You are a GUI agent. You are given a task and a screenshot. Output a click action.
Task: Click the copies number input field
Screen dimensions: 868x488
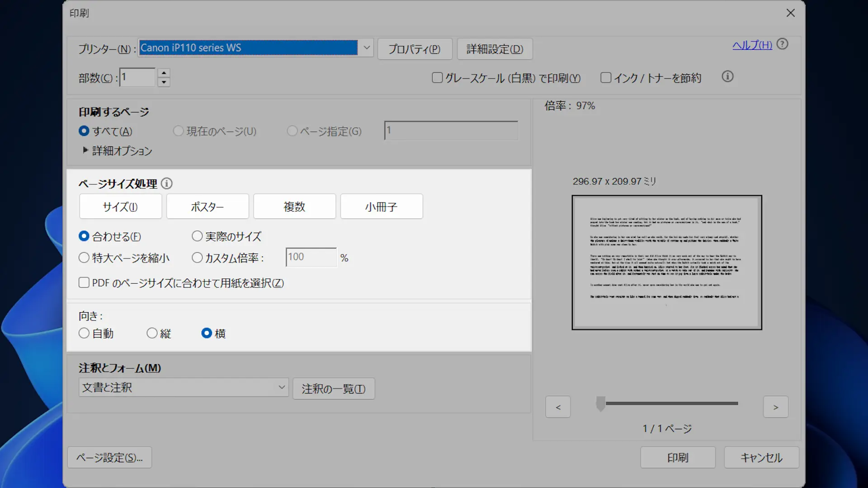pyautogui.click(x=137, y=77)
